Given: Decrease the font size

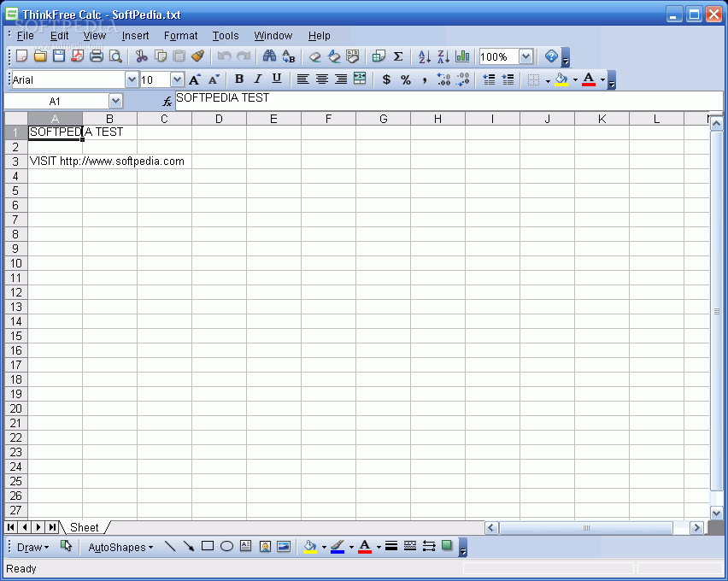Looking at the screenshot, I should coord(214,79).
